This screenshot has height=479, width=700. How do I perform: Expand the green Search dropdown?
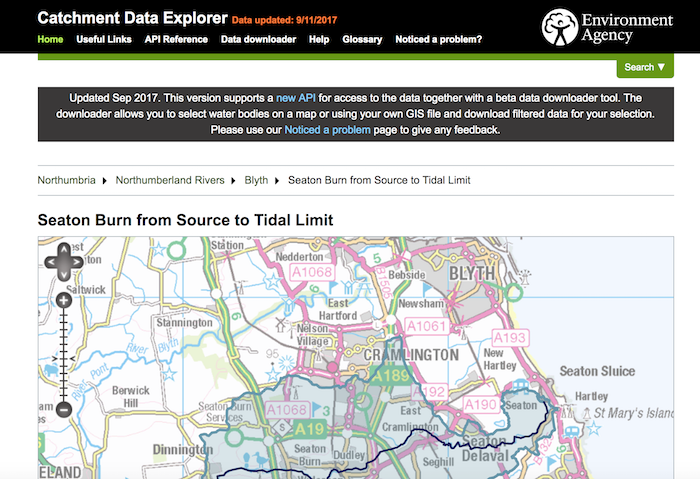coord(645,68)
